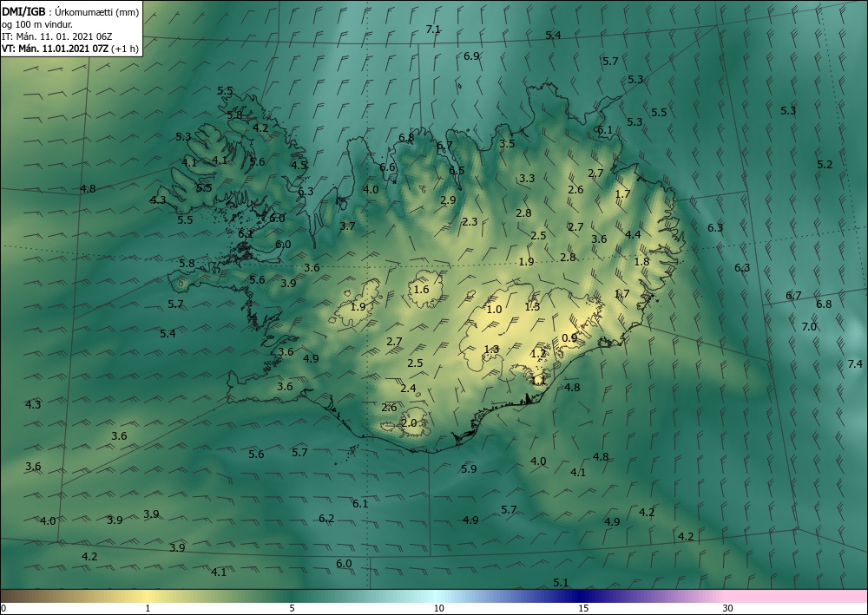Click the pale cyan part of the color scale above label 10

438,596
